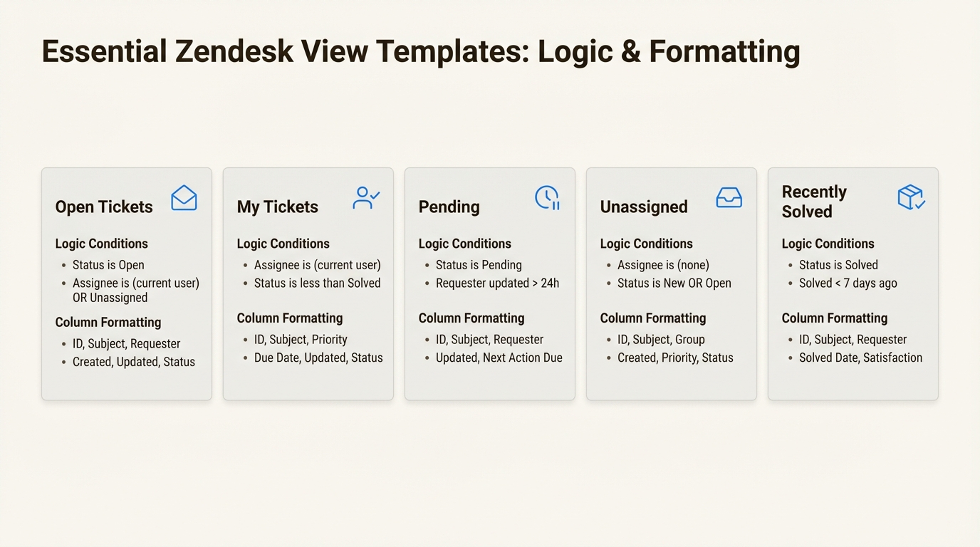Click 'Solved Date, Satisfaction' column line
Viewport: 980px width, 547px height.
click(x=860, y=358)
